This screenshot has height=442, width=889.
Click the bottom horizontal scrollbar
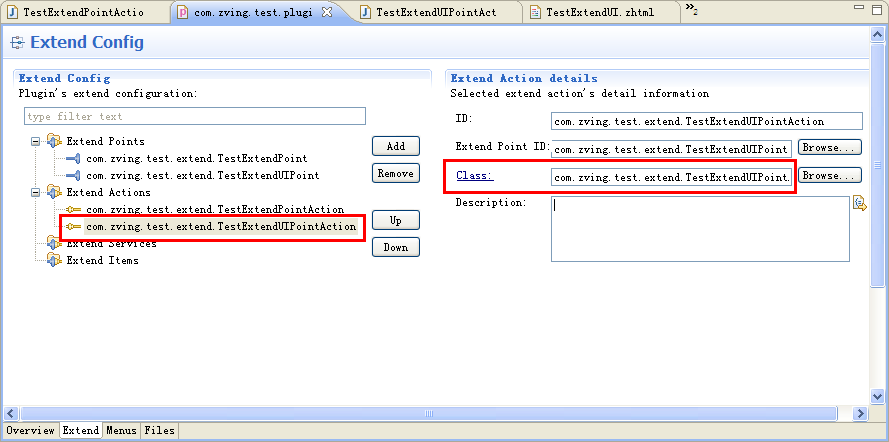(430, 413)
